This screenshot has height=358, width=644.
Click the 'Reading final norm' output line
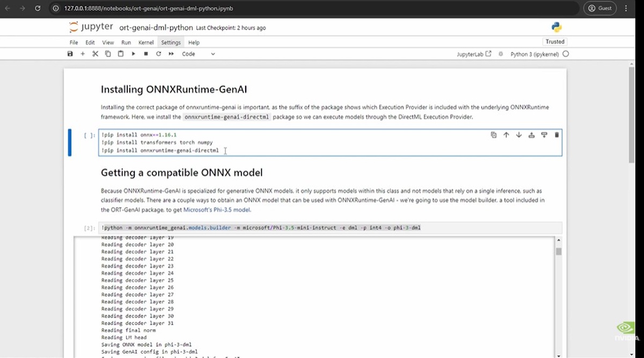tap(128, 330)
